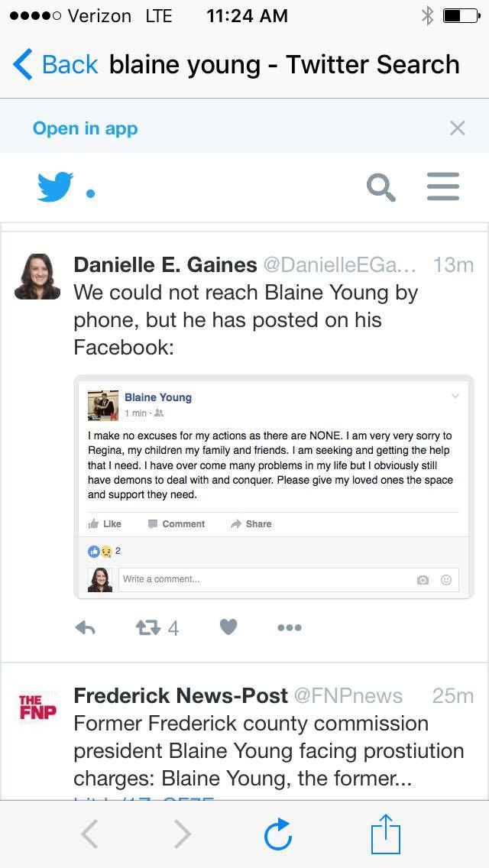
Task: Tap Open in app link
Action: (x=85, y=128)
